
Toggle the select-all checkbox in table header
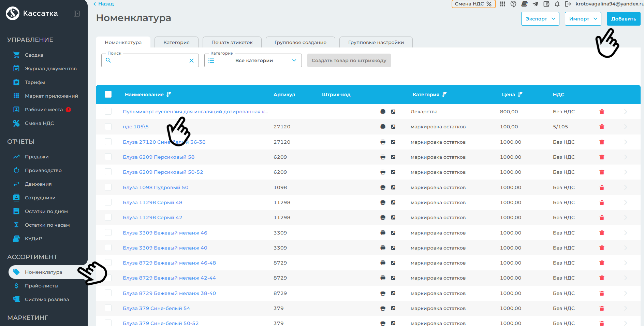[x=108, y=95]
